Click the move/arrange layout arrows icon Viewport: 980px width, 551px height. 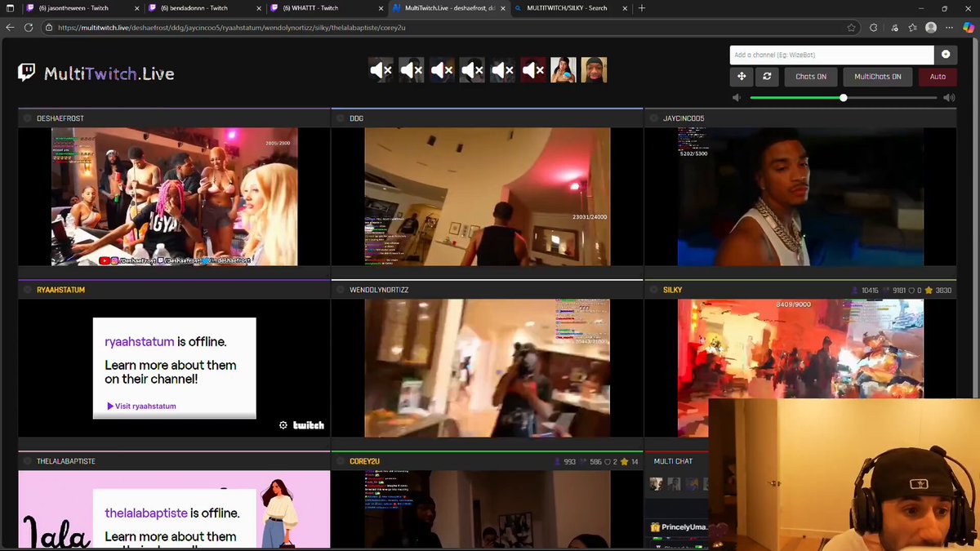[742, 77]
